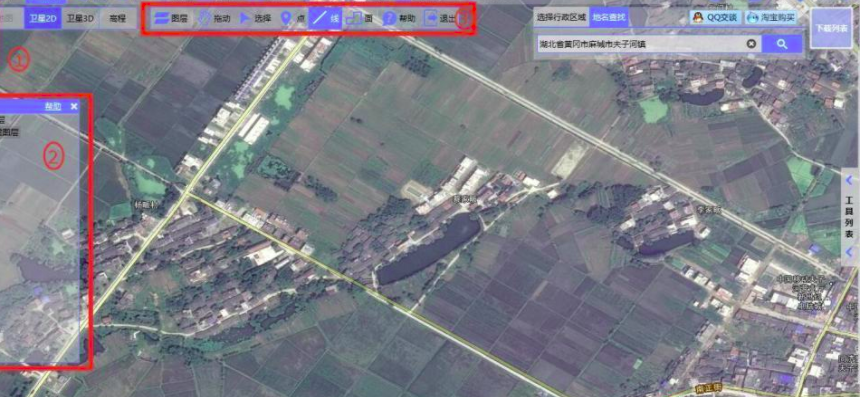861x397 pixels.
Task: Open the 下载列表 download list
Action: coord(831,29)
